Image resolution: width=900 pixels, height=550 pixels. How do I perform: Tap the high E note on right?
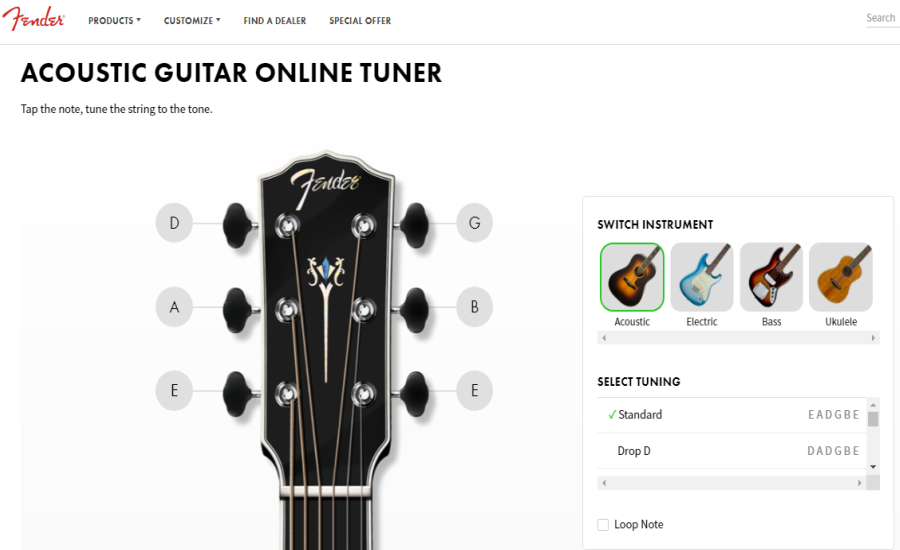click(x=474, y=391)
